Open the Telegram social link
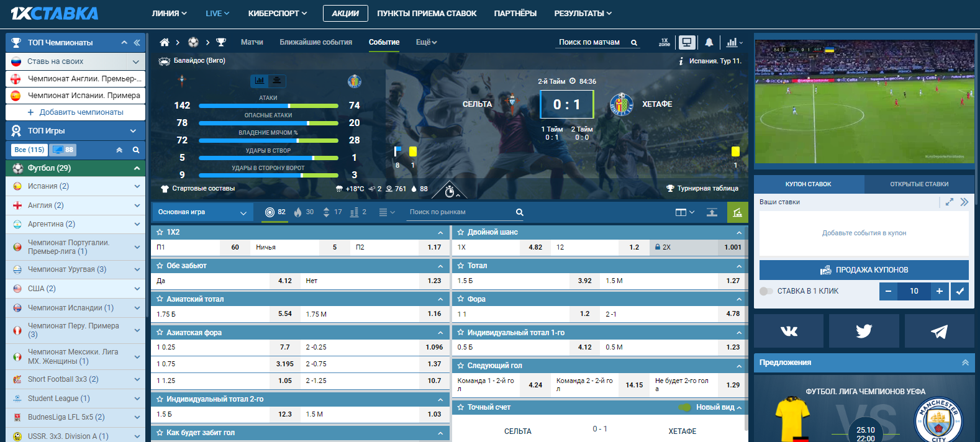This screenshot has height=442, width=980. pos(939,331)
